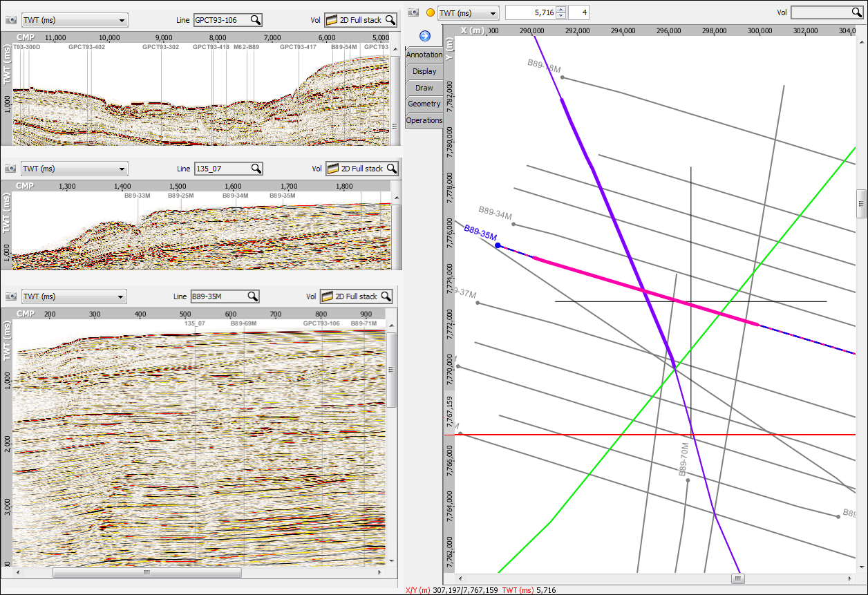The width and height of the screenshot is (868, 595).
Task: Click the 2D volume icon in the B89-35M Vol field
Action: tap(327, 296)
